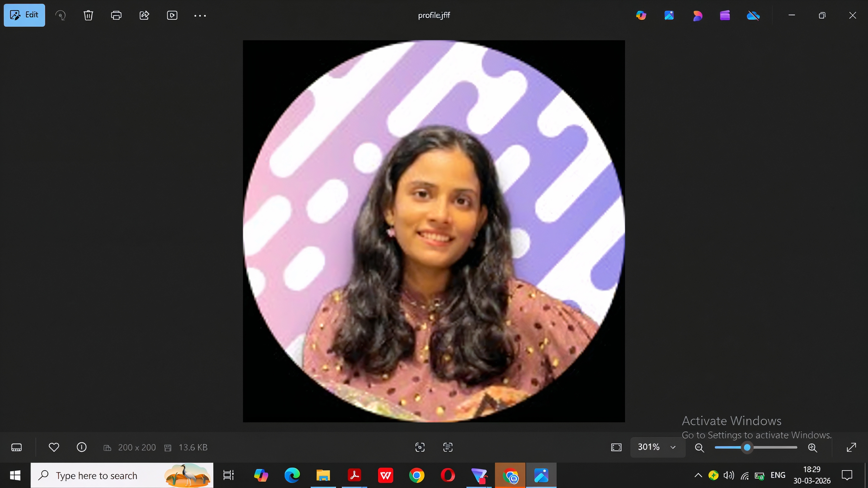
Task: Switch the ENG input language indicator
Action: (x=778, y=475)
